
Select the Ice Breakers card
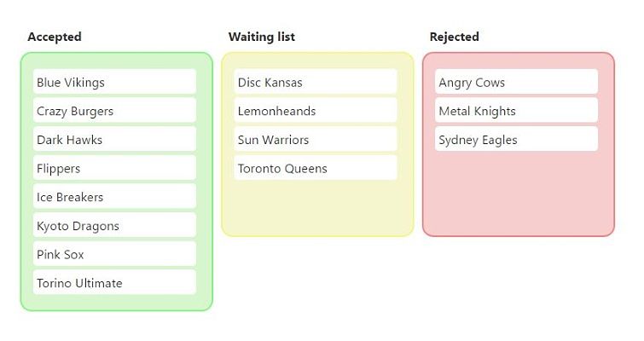click(114, 197)
